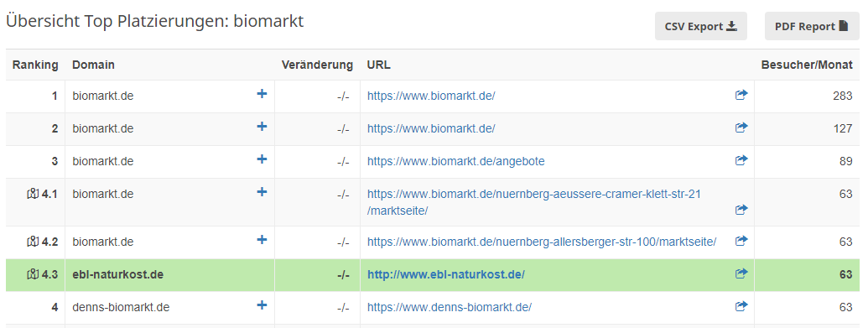Open external link icon for the angebote URL

[741, 160]
